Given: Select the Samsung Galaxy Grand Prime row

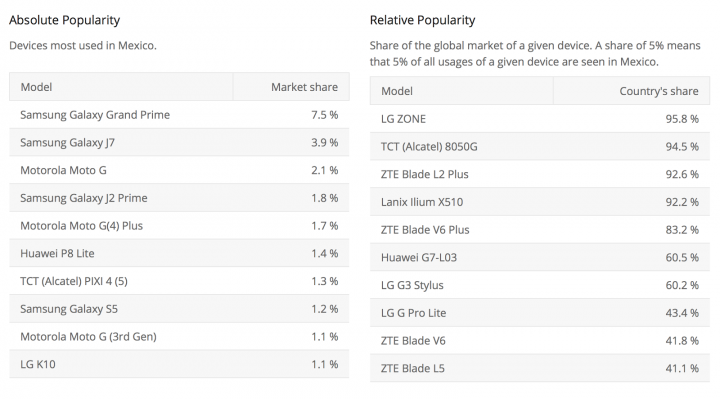Looking at the screenshot, I should coord(179,115).
